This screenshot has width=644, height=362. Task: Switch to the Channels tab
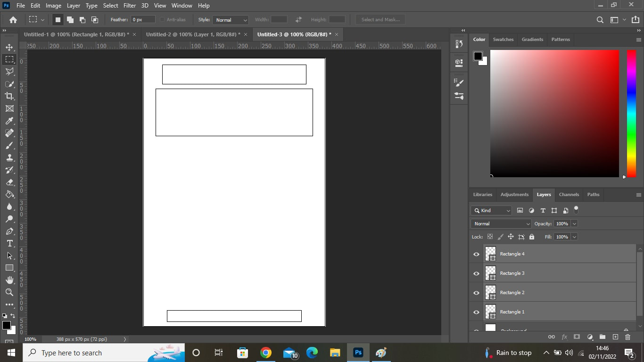(x=569, y=195)
